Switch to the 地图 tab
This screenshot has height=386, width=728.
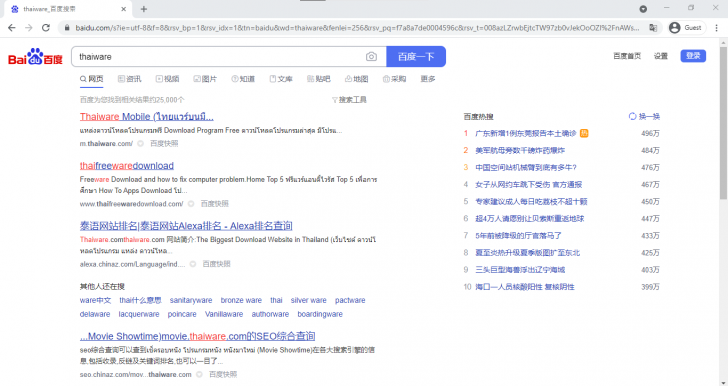pyautogui.click(x=357, y=79)
